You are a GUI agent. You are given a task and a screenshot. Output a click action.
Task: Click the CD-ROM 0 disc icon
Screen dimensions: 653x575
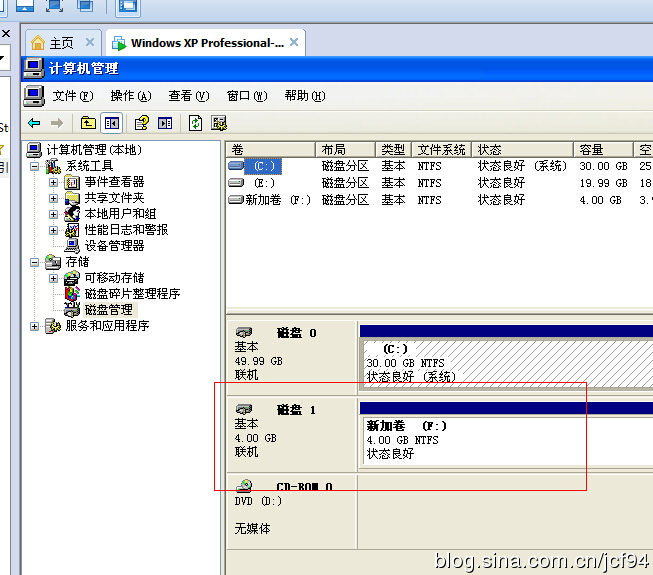point(244,486)
